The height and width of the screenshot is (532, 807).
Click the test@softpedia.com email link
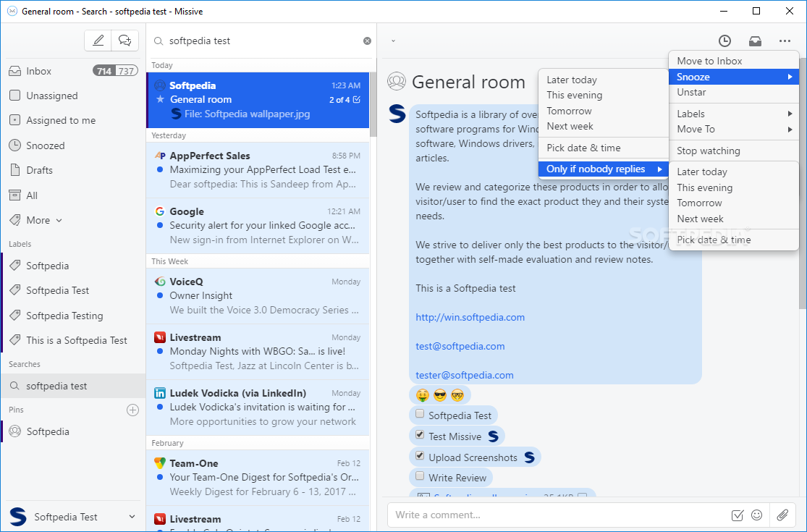pos(460,346)
